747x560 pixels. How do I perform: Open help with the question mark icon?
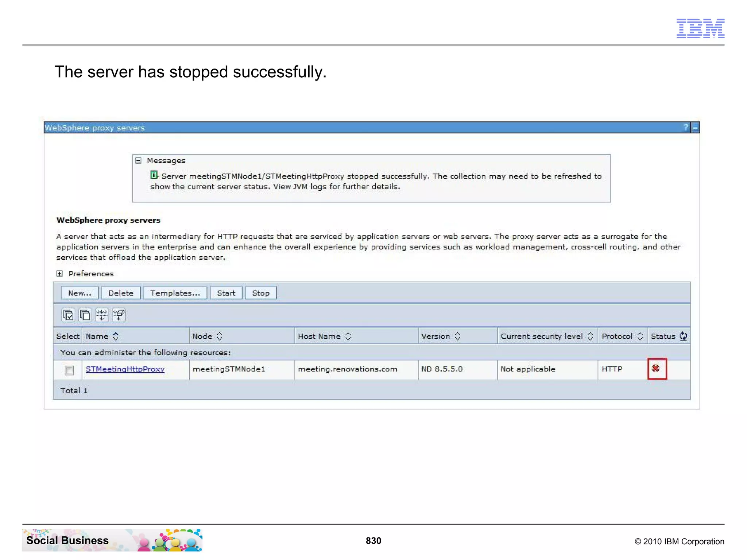pyautogui.click(x=686, y=128)
